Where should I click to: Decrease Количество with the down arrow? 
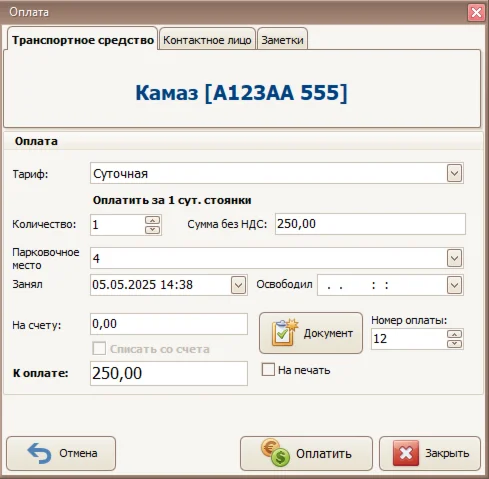[x=153, y=230]
